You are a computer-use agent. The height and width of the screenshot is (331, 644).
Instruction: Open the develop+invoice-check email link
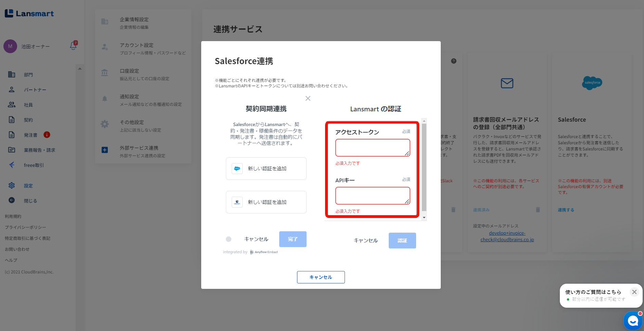point(507,236)
